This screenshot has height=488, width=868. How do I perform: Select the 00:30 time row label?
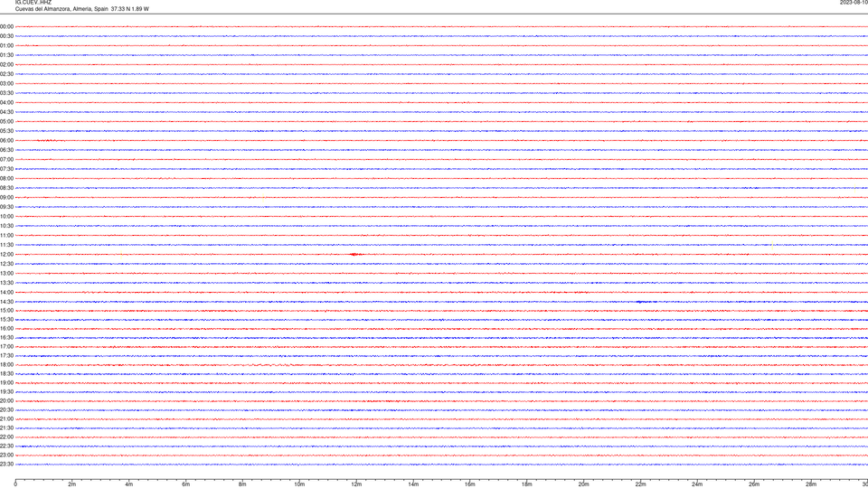[6, 36]
